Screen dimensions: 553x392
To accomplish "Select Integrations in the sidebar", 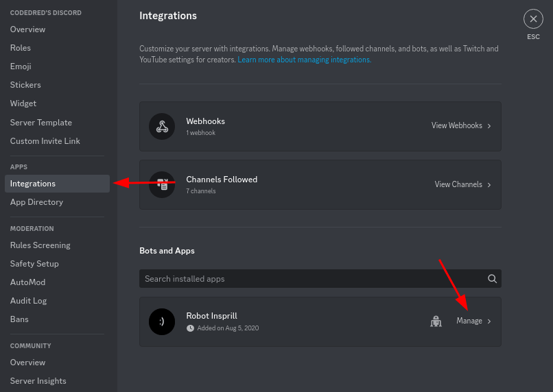I will (x=57, y=184).
